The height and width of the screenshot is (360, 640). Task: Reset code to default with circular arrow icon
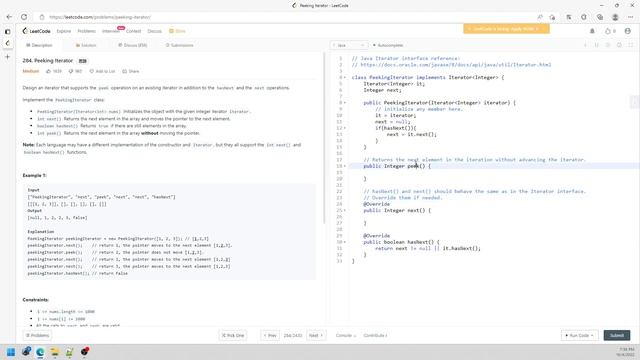(608, 45)
